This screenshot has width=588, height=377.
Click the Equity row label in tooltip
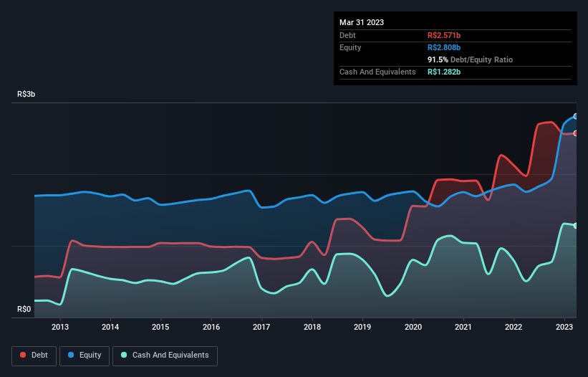[350, 47]
